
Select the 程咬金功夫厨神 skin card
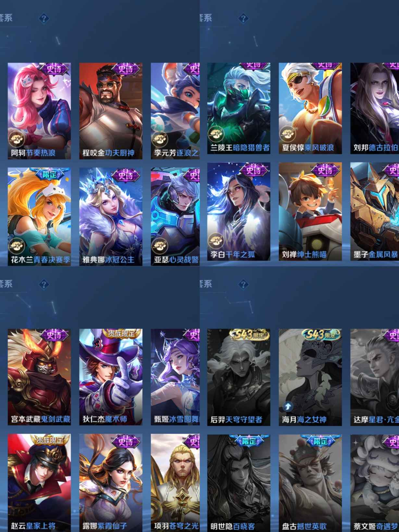point(111,111)
